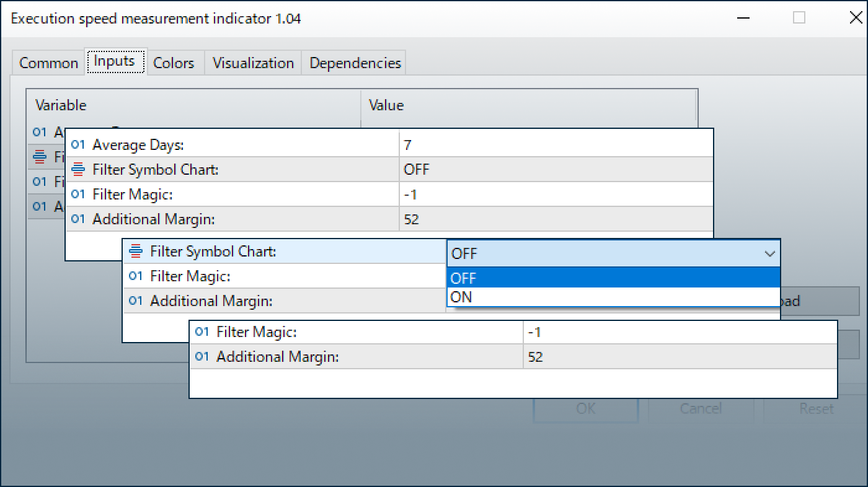Edit the -1 value in the lowest two-row panel
This screenshot has height=487, width=868.
(x=680, y=332)
